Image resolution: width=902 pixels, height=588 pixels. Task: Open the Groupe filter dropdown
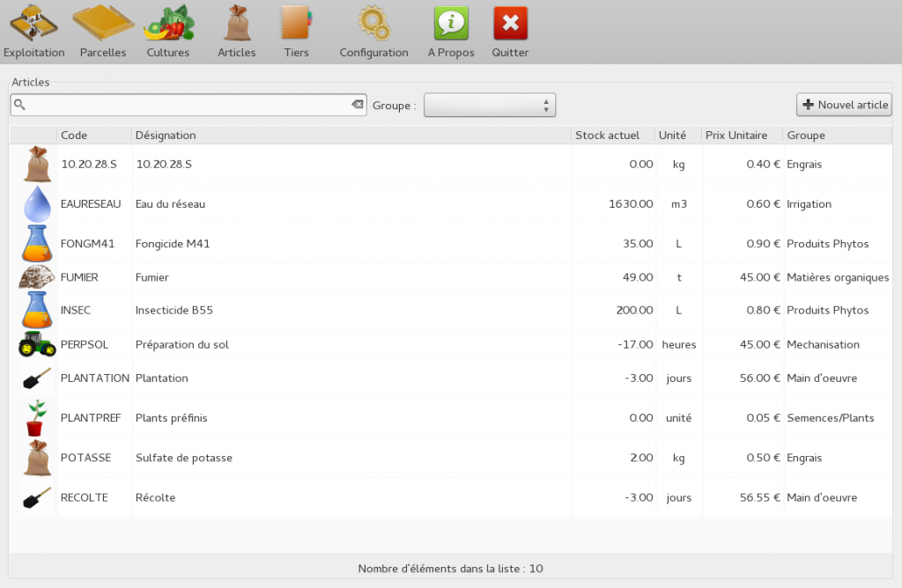490,105
